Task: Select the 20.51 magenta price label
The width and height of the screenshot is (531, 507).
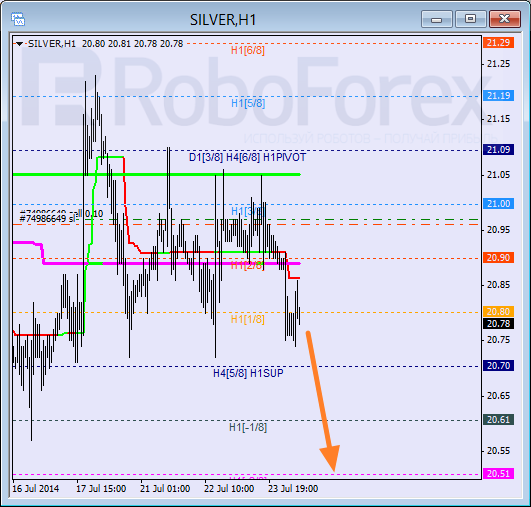Action: coord(498,473)
